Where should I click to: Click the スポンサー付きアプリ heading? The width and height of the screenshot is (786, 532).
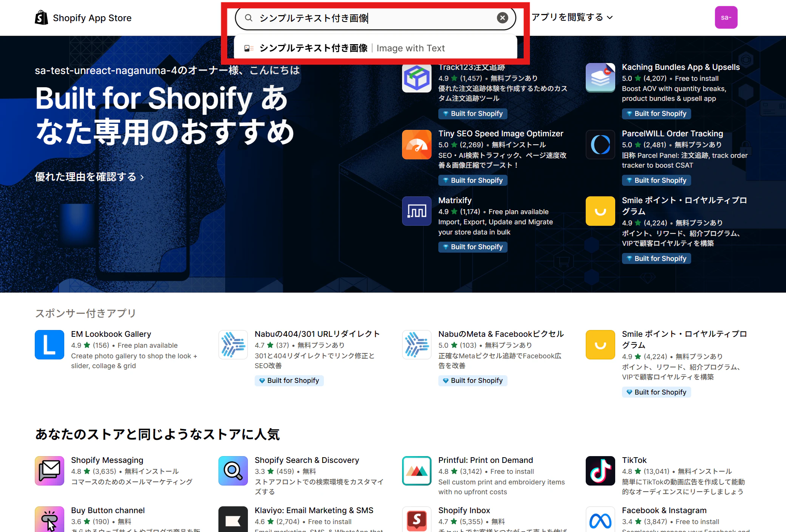85,313
